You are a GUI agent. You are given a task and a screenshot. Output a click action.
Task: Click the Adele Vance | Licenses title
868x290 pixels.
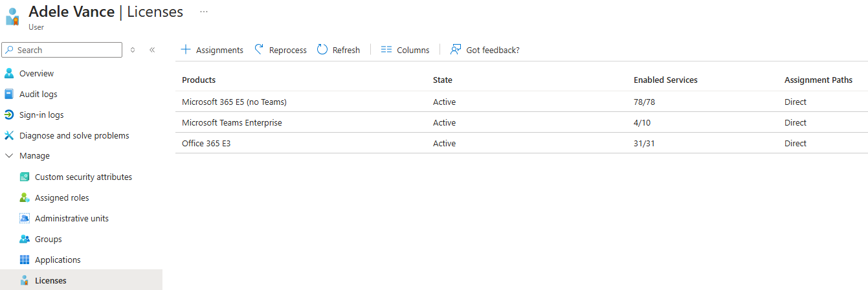(x=106, y=12)
